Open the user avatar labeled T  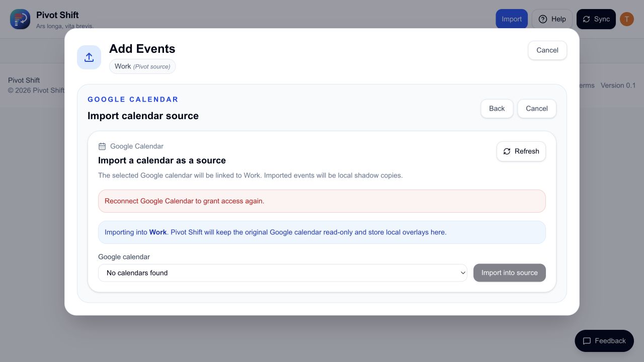pyautogui.click(x=626, y=19)
